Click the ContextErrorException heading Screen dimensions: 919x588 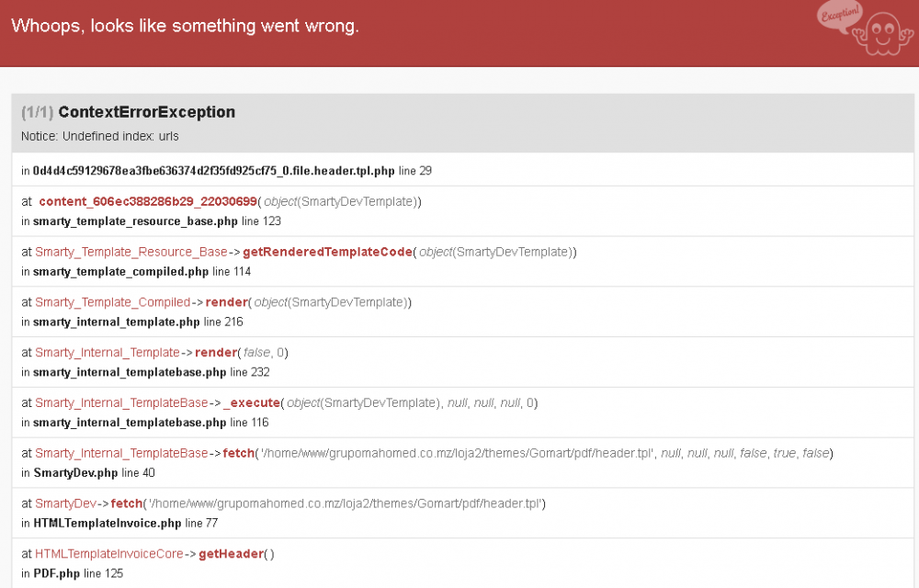(150, 111)
